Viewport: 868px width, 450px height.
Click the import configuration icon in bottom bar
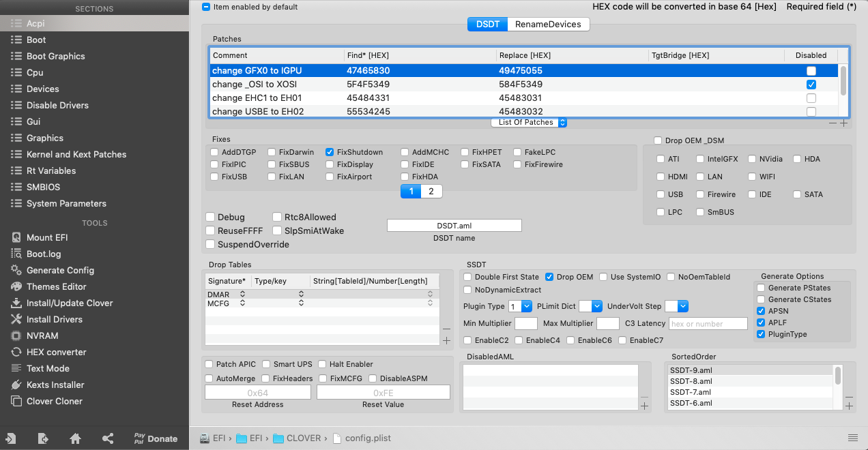click(x=11, y=438)
